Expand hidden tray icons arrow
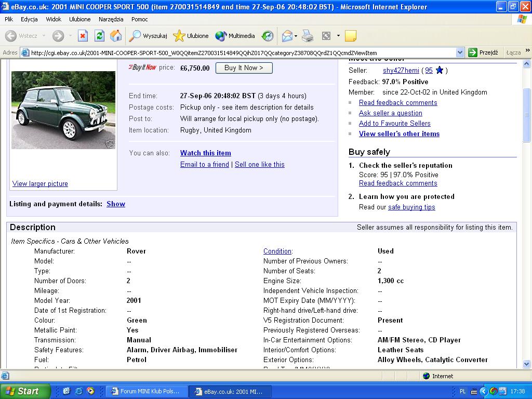The height and width of the screenshot is (399, 532). (x=484, y=392)
